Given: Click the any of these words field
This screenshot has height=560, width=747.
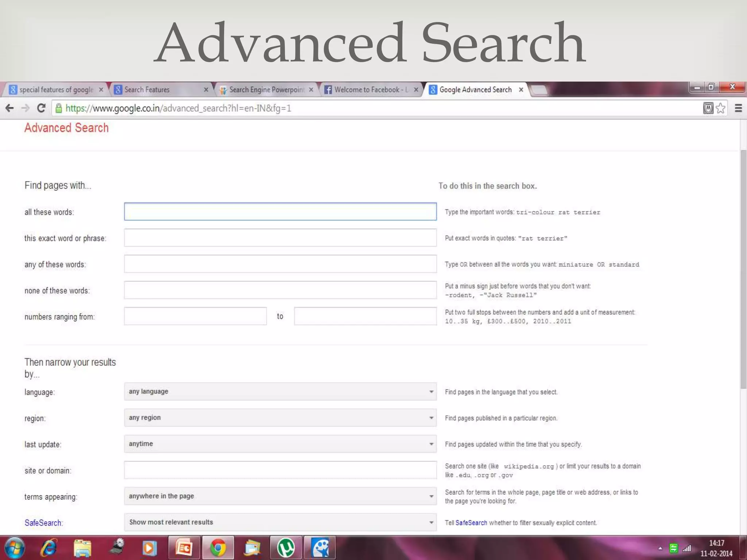Looking at the screenshot, I should click(280, 264).
